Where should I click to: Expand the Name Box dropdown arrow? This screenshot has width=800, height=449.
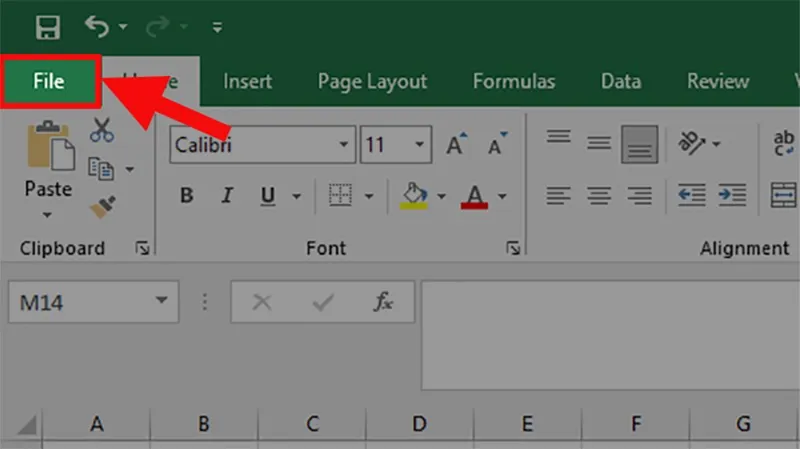[x=161, y=303]
